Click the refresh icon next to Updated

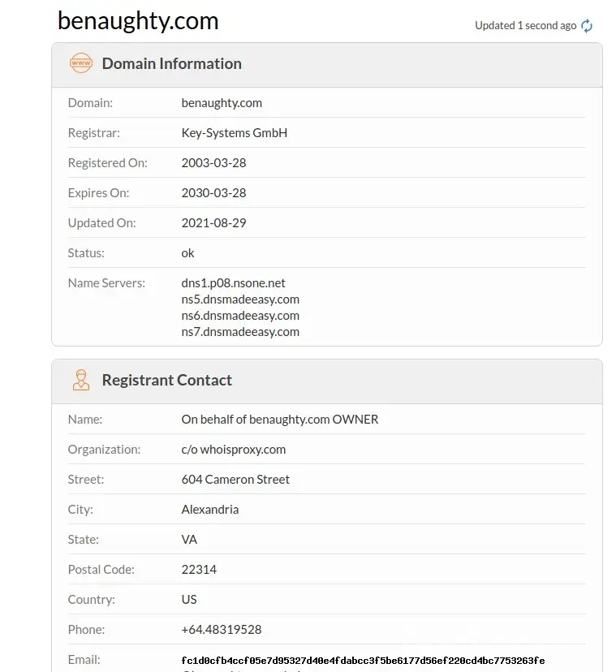tap(587, 26)
